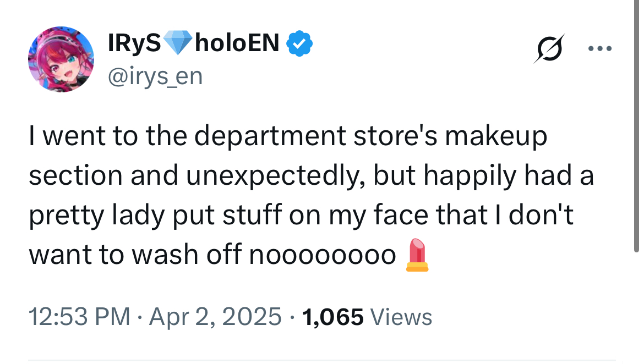Click the horizontal divider below the timestamp
Image resolution: width=644 pixels, height=364 pixels.
tap(322, 360)
